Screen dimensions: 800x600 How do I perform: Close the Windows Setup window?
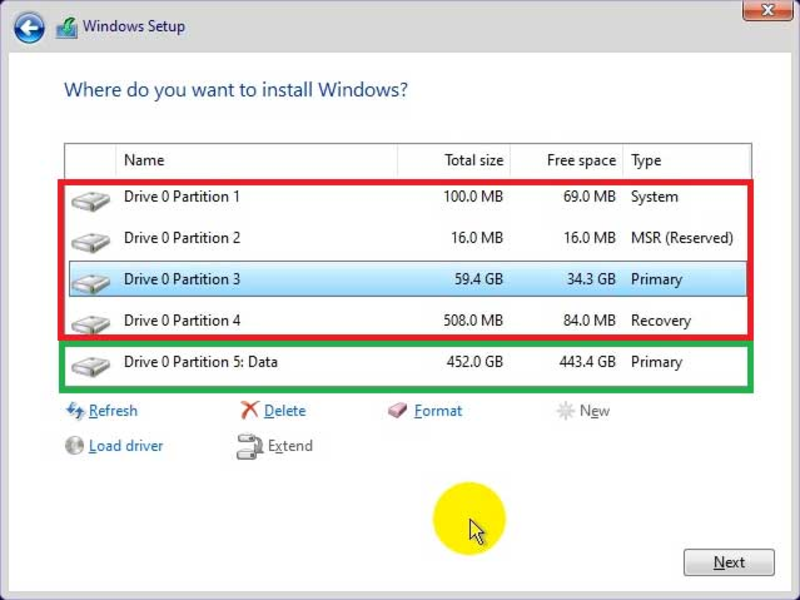click(x=767, y=10)
